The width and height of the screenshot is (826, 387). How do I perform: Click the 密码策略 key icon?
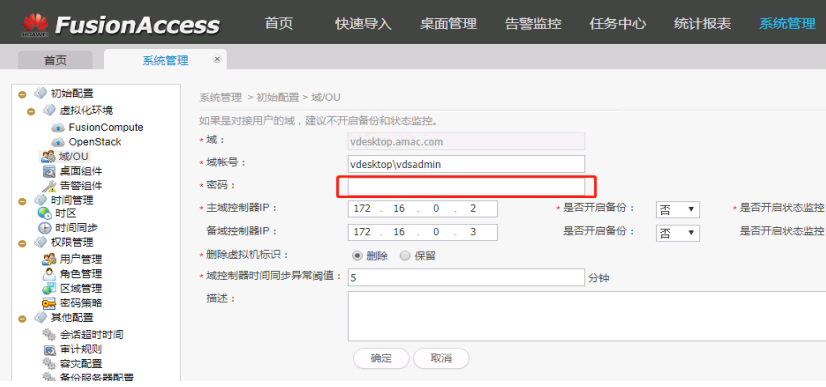[x=49, y=303]
